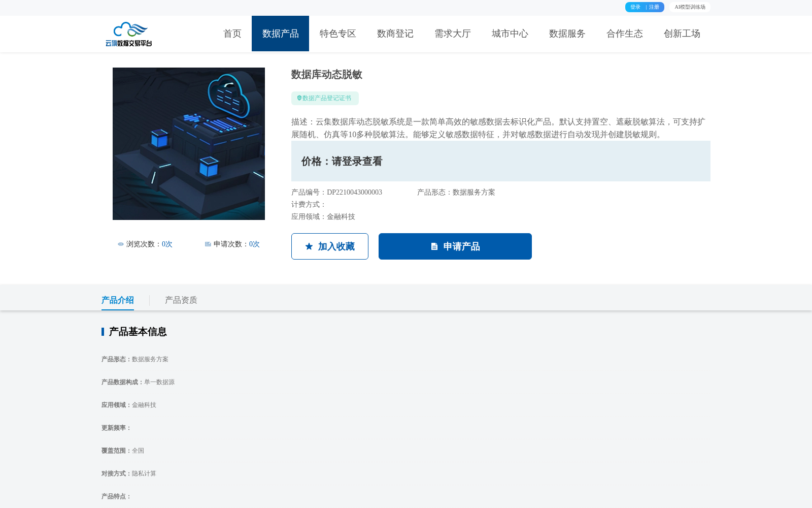
Task: Click the 计费方式 label
Action: pyautogui.click(x=309, y=204)
